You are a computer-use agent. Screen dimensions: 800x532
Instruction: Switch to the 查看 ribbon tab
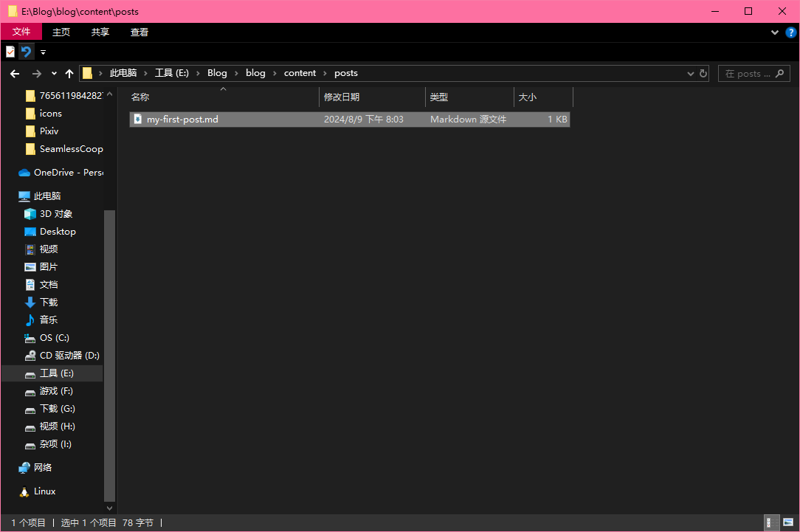[x=139, y=32]
